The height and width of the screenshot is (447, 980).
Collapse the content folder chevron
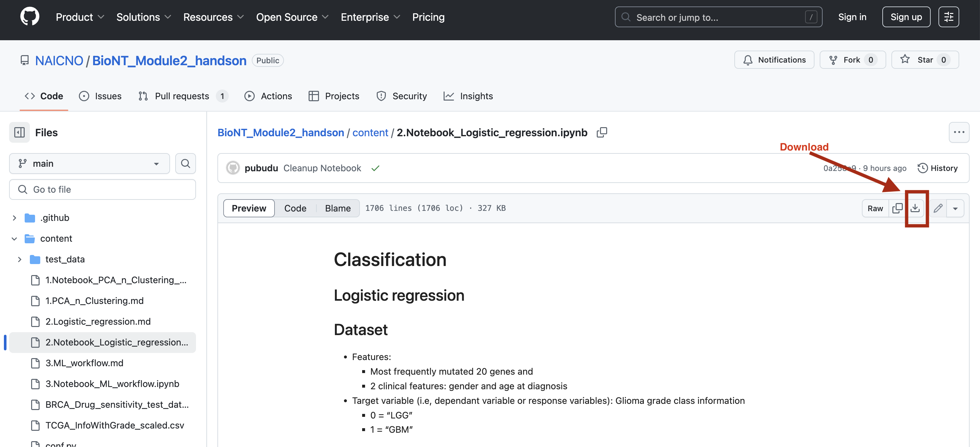point(14,239)
